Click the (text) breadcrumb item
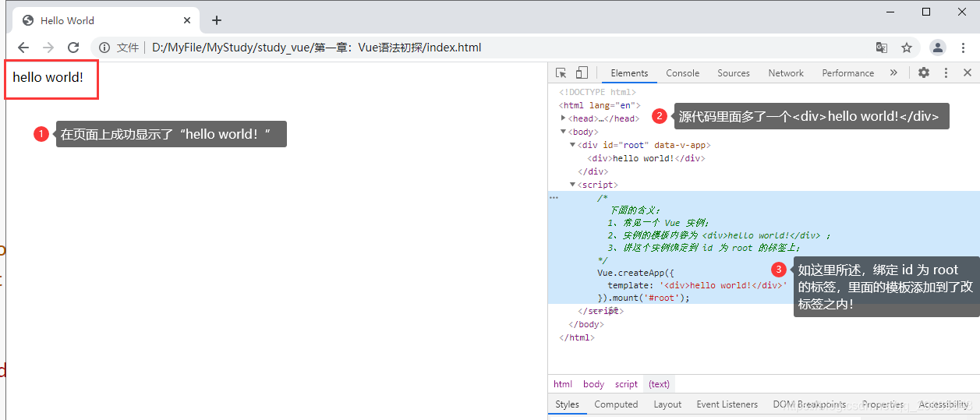Screen dimensions: 980x420 [x=660, y=384]
